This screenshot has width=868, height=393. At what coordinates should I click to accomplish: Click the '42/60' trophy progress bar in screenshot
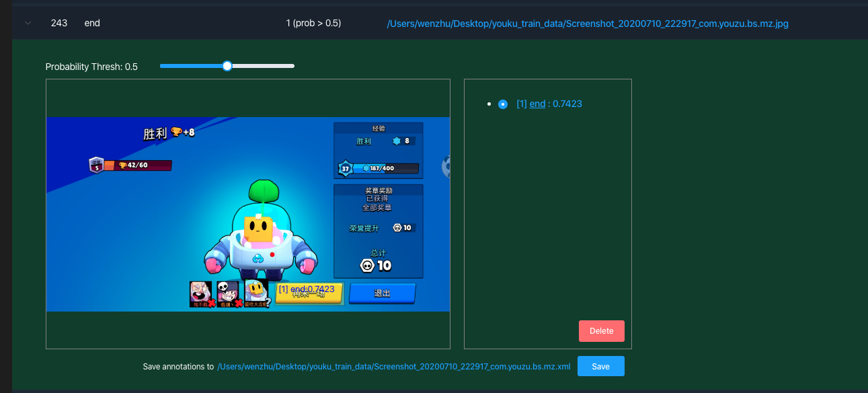(138, 166)
